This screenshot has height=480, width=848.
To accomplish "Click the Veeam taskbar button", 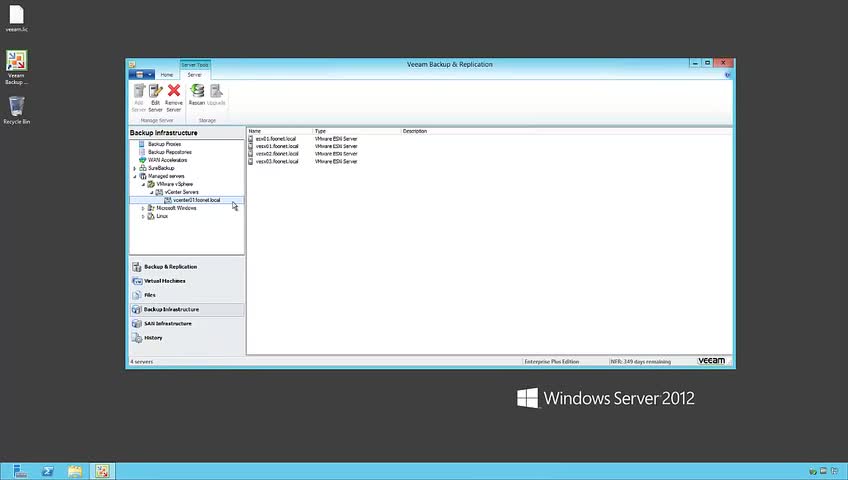I will pos(102,471).
